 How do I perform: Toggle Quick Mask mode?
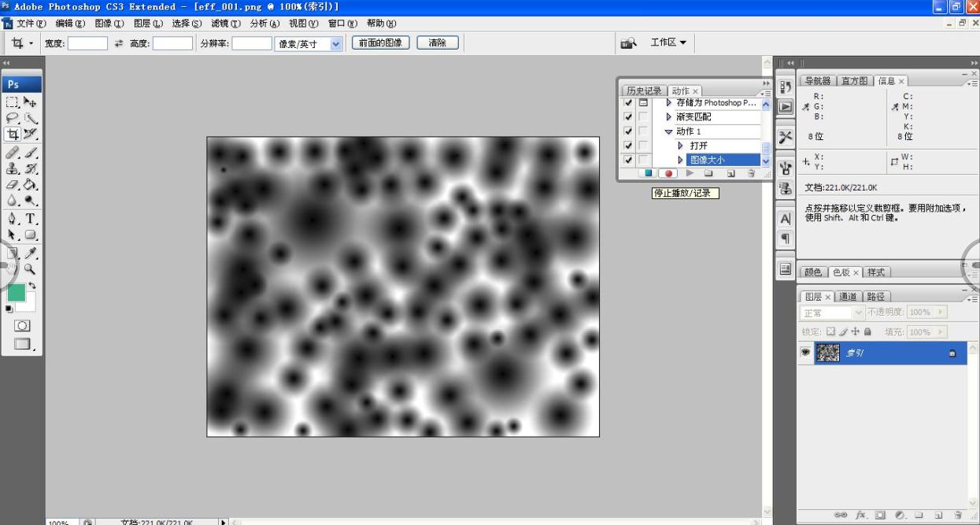tap(22, 326)
